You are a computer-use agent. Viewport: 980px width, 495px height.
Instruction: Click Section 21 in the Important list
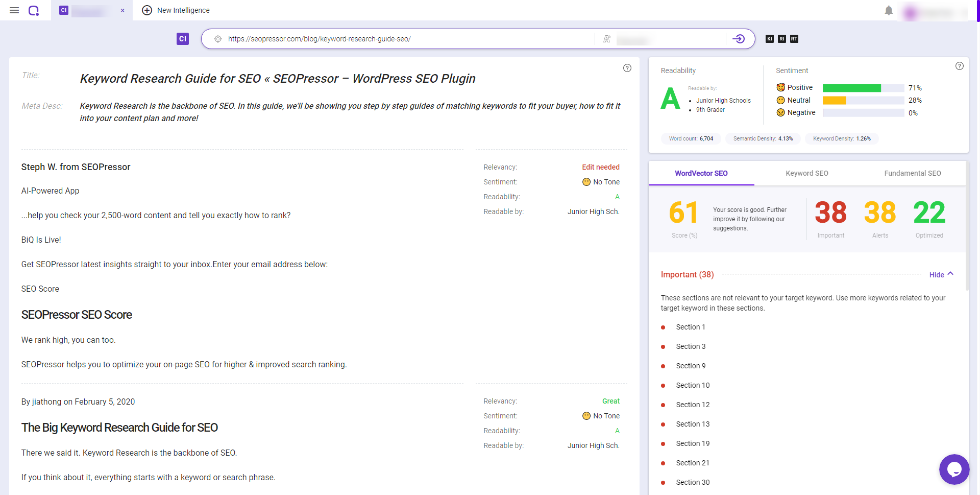(693, 463)
